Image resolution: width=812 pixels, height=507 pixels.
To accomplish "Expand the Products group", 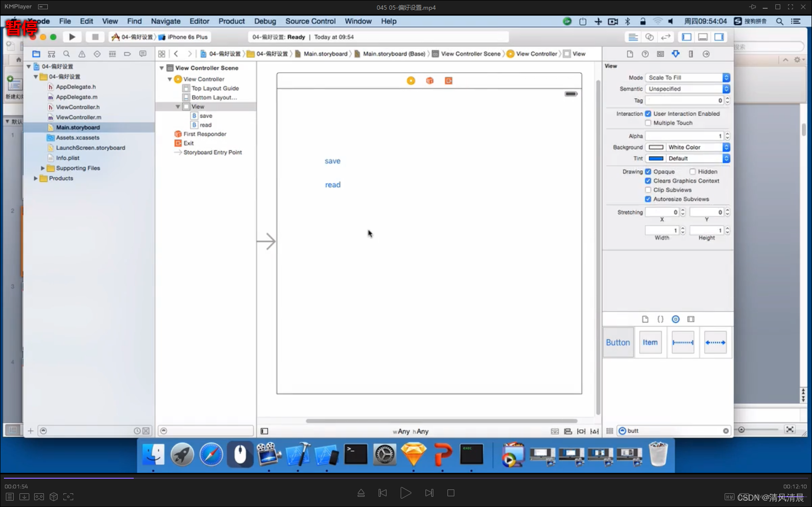I will [x=36, y=179].
